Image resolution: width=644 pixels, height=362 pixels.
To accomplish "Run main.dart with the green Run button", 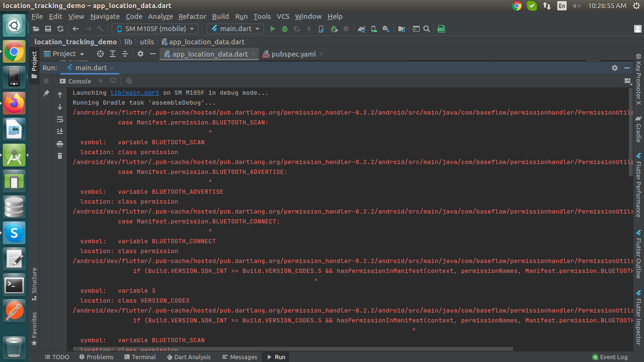I will tap(272, 29).
